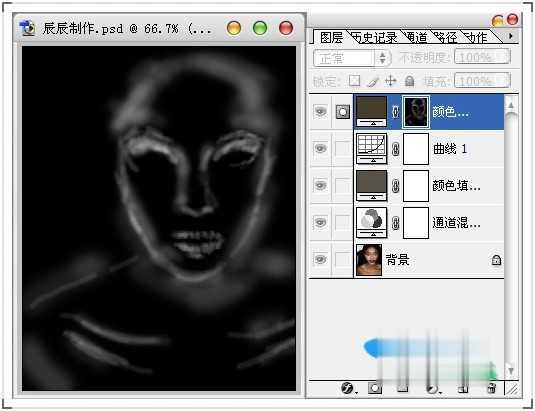This screenshot has width=535, height=411.
Task: Click the new layer set folder button
Action: point(403,388)
